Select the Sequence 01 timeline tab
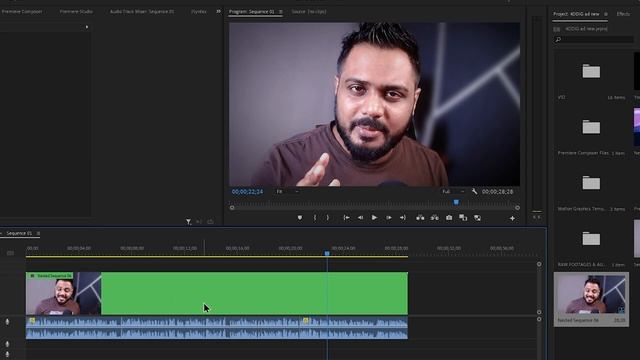 click(19, 233)
